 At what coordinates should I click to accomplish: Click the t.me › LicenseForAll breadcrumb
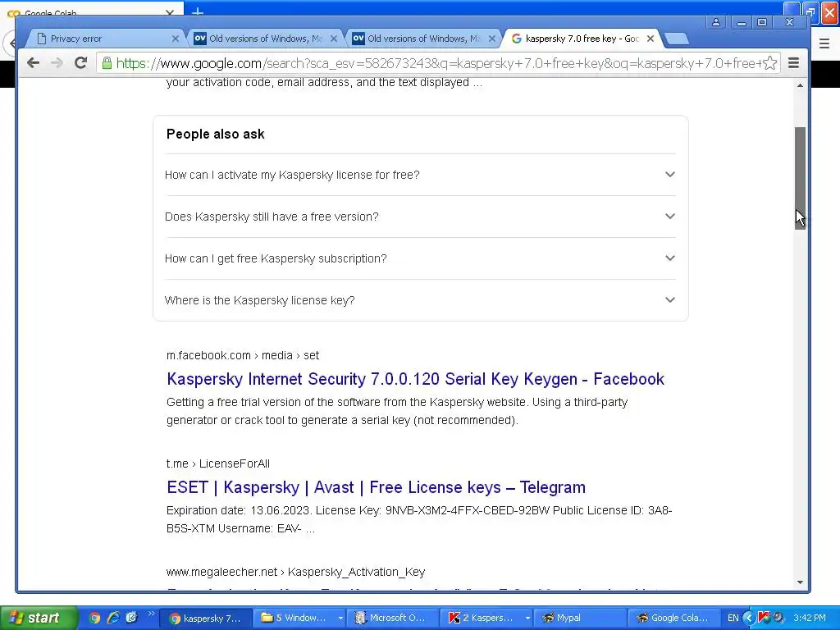click(218, 463)
